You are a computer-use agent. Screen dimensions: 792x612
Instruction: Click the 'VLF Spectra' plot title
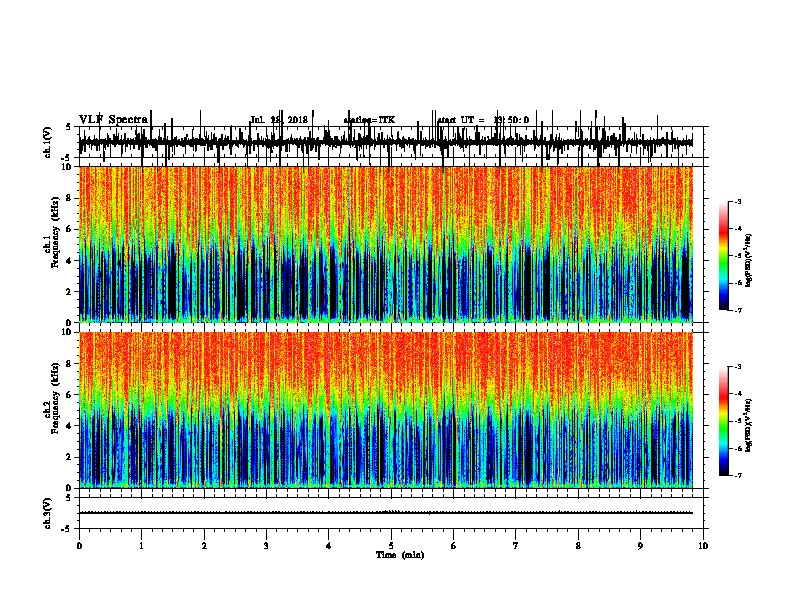pos(114,120)
